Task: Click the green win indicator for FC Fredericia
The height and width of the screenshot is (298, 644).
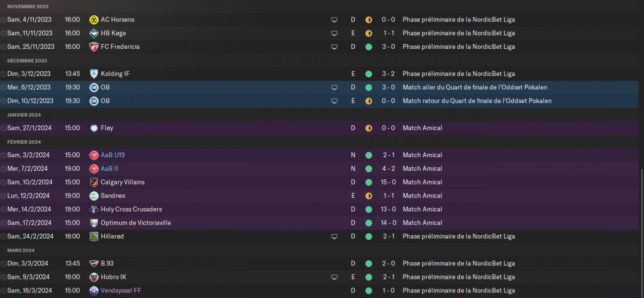Action: 368,47
